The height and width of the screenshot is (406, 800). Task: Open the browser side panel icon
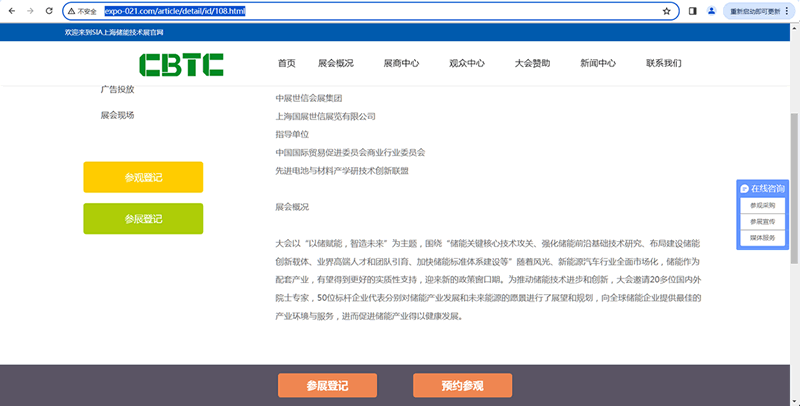point(693,11)
